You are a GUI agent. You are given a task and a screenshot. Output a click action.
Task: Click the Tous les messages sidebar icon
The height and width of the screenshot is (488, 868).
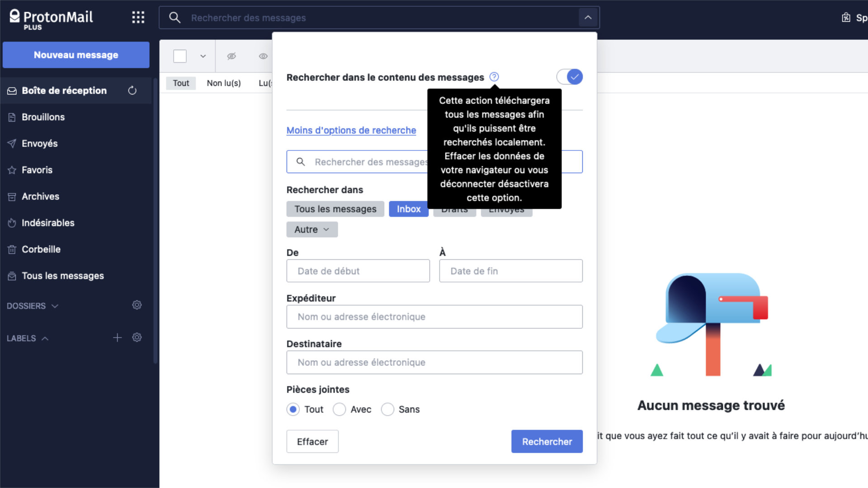(12, 276)
